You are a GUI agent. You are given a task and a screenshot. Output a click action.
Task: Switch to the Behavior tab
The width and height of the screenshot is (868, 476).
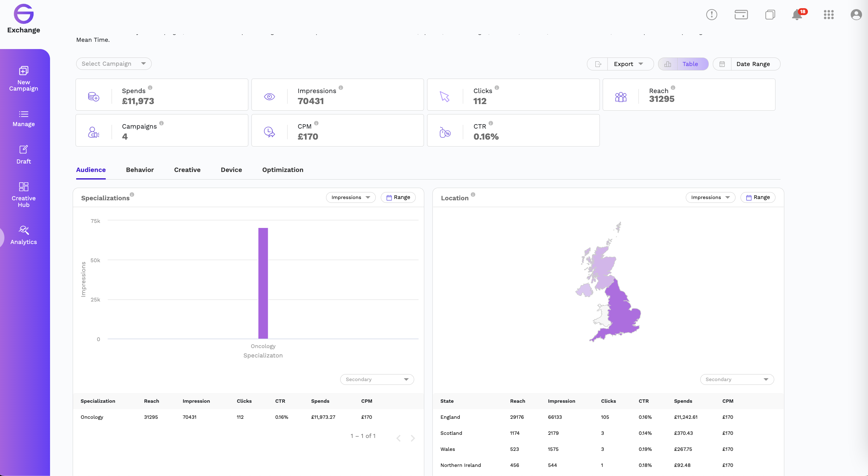139,170
